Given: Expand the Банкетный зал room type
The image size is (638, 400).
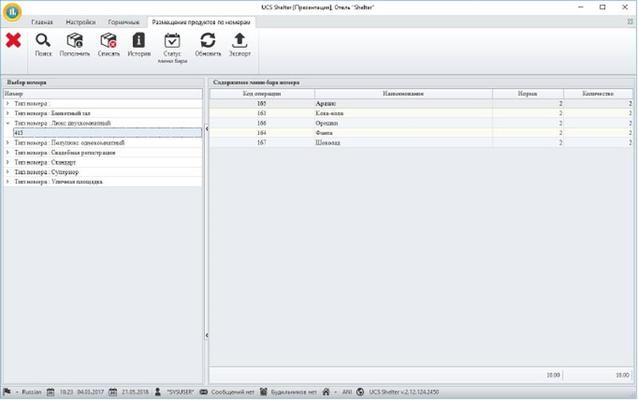Looking at the screenshot, I should point(8,113).
